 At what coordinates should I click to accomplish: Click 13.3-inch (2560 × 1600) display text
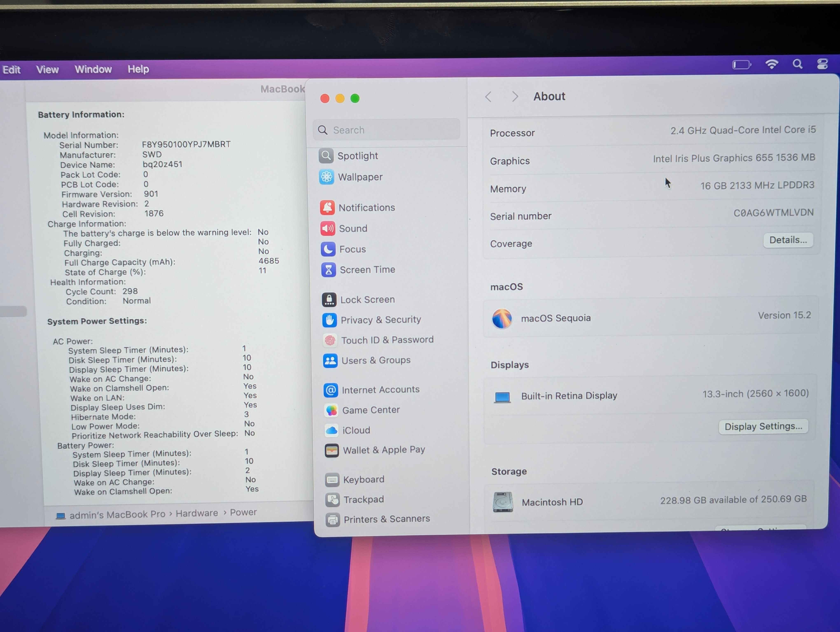(755, 394)
